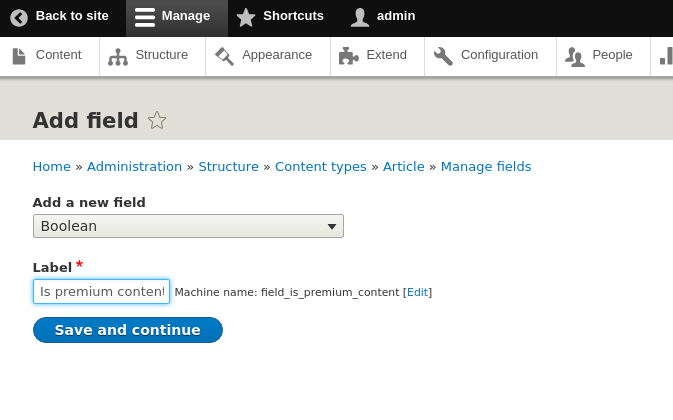Click the admin user silhouette icon
This screenshot has width=673, height=420.
[x=360, y=18]
